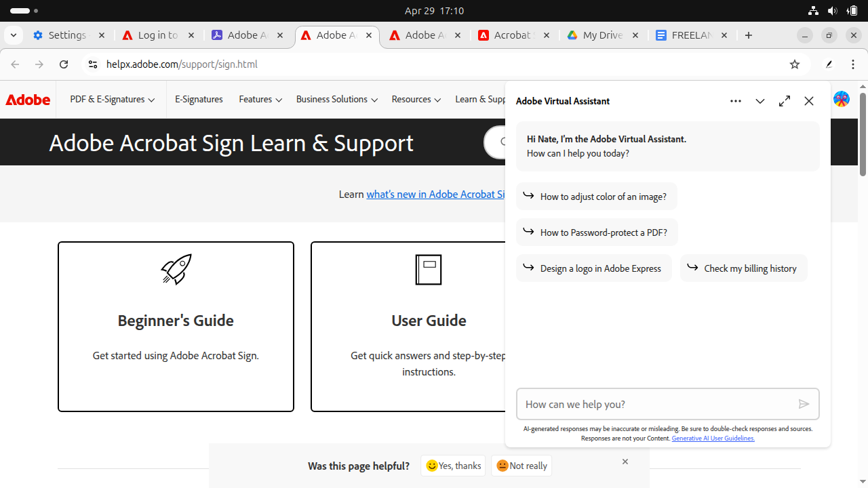
Task: Expand the Features menu
Action: point(260,99)
